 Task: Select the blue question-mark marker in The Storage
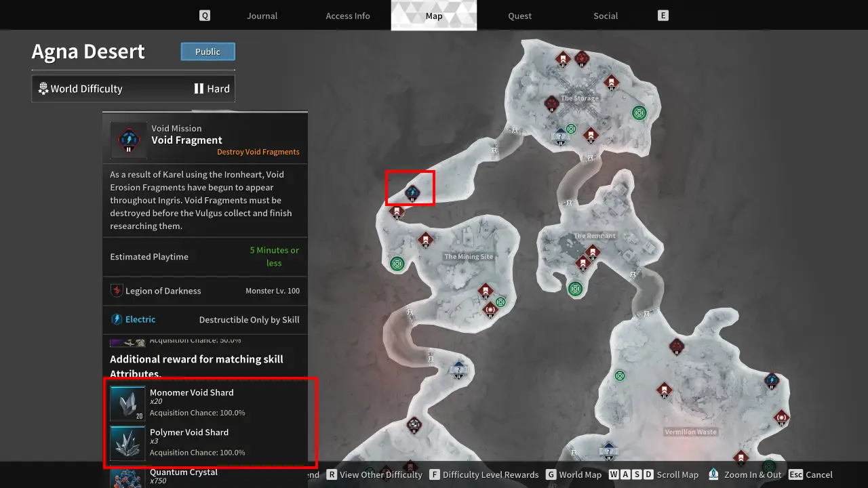[559, 136]
